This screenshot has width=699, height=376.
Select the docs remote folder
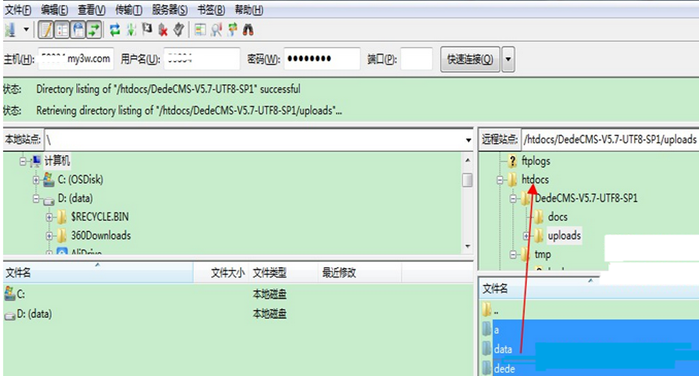coord(558,217)
